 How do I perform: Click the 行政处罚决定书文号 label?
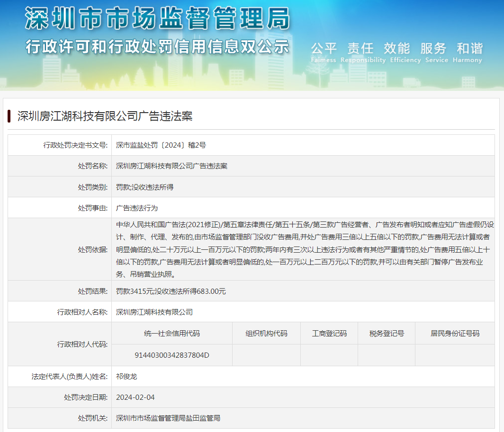(75, 145)
